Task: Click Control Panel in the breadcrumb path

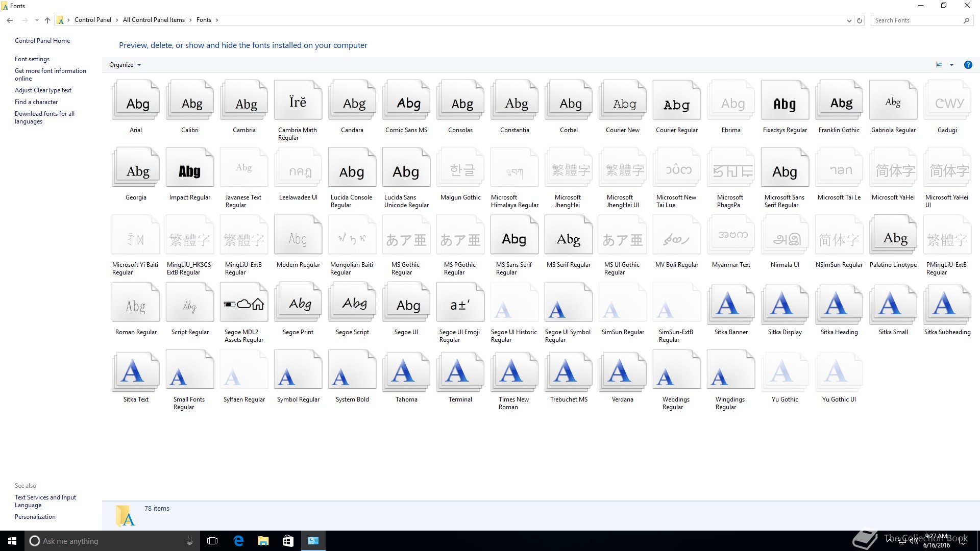Action: point(93,20)
